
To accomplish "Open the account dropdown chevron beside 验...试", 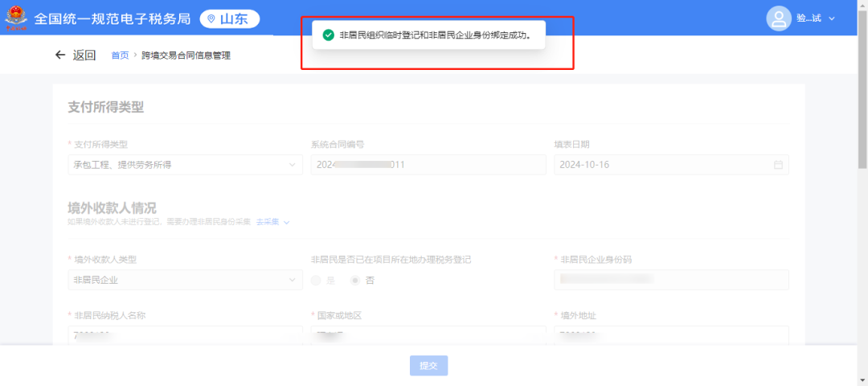I will (832, 18).
